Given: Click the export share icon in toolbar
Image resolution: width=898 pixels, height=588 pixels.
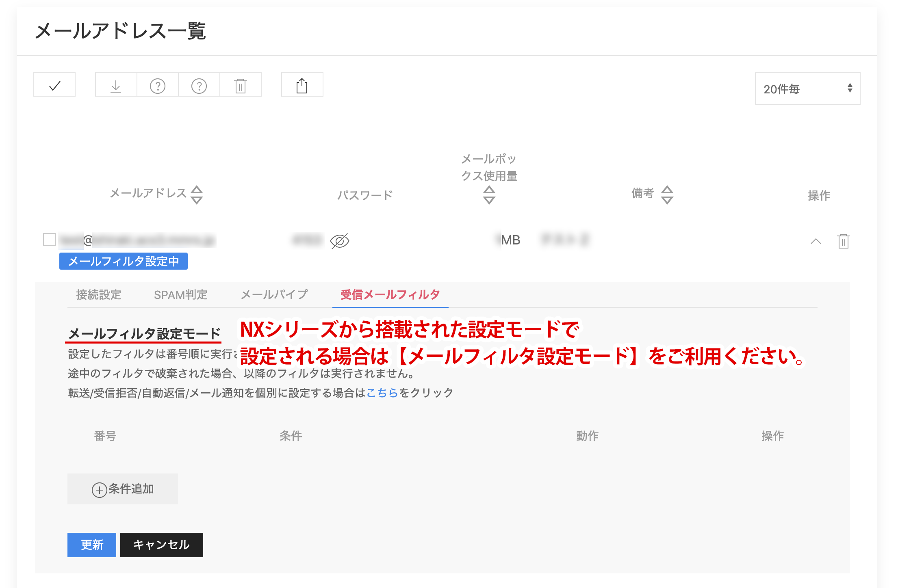Looking at the screenshot, I should tap(302, 85).
